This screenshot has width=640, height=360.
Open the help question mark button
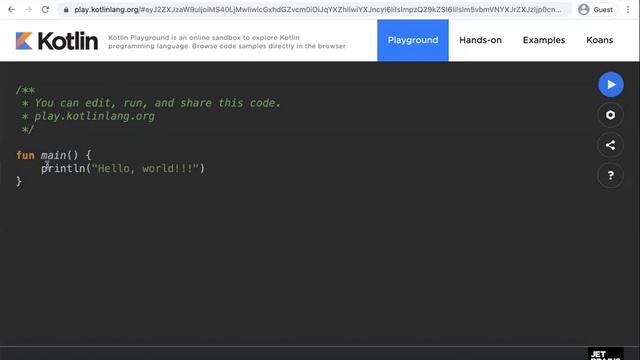pyautogui.click(x=611, y=176)
